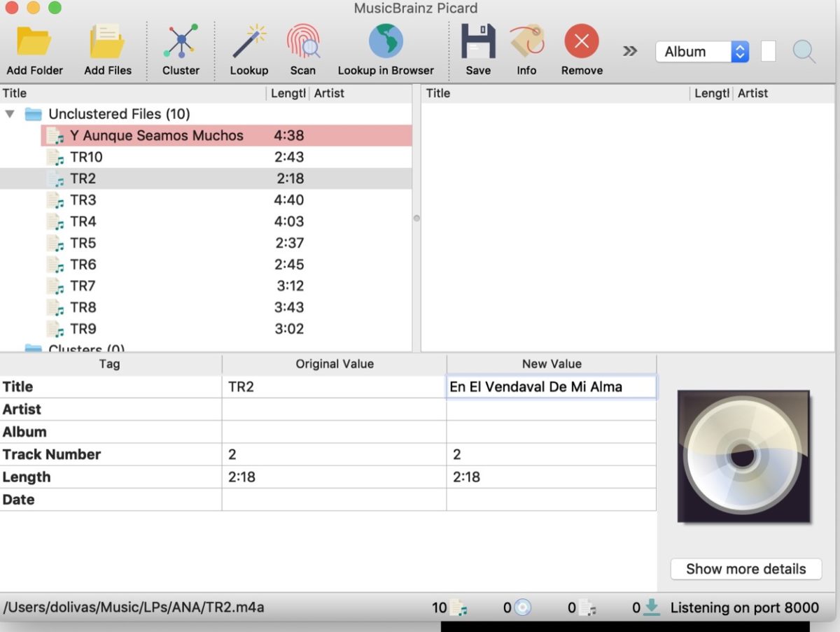Screen dimensions: 840x632
Task: Save tags with the floppy disk icon
Action: 478,42
